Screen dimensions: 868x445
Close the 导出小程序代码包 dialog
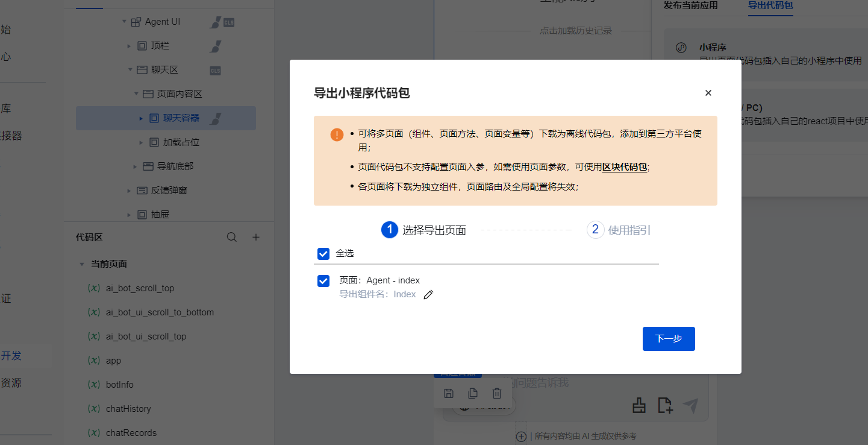(x=708, y=93)
